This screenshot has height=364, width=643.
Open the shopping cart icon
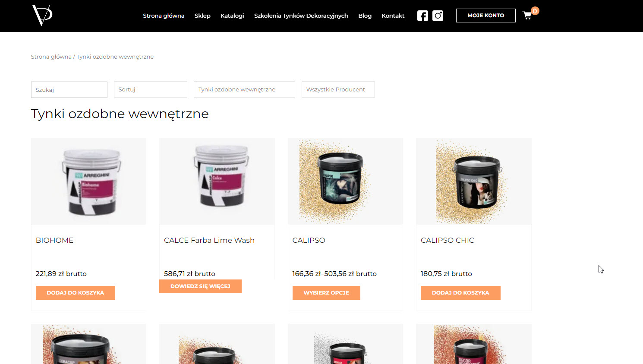[527, 16]
